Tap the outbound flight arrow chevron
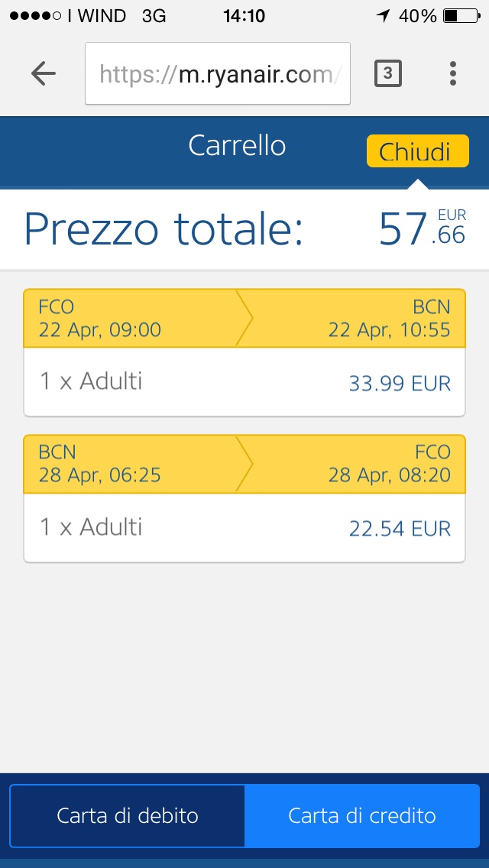Viewport: 489px width, 868px height. 244,319
